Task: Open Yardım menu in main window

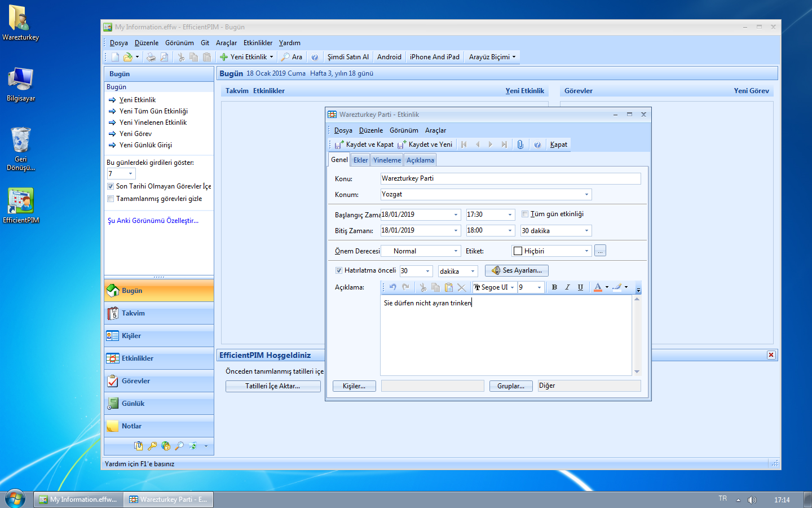Action: [289, 43]
